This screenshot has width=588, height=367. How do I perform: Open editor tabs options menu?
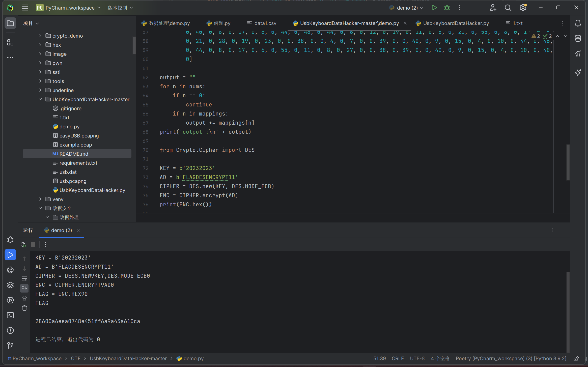tap(563, 23)
